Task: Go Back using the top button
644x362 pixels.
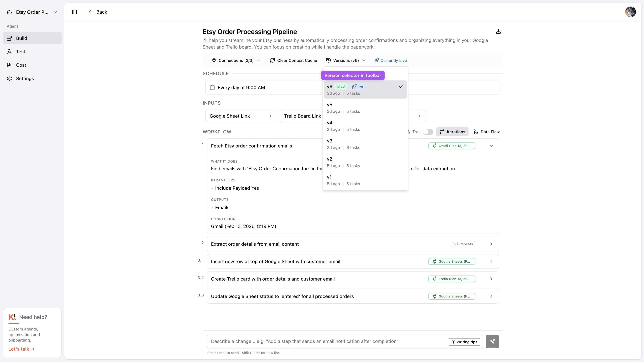Action: point(98,12)
